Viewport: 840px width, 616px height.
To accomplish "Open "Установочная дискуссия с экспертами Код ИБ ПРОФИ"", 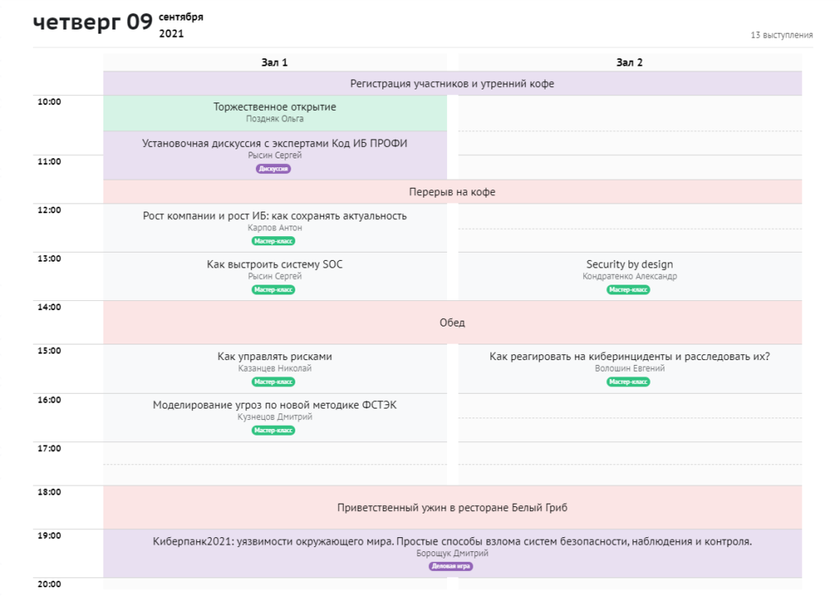I will tap(275, 144).
